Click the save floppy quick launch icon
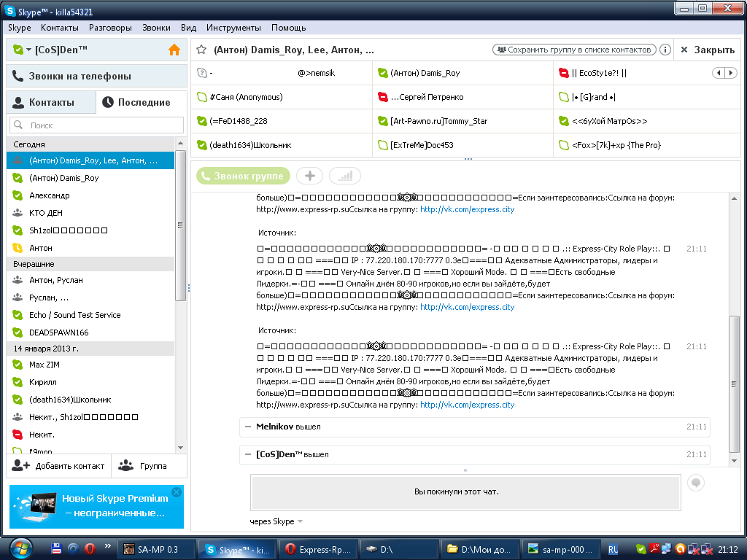This screenshot has height=560, width=747. click(56, 549)
